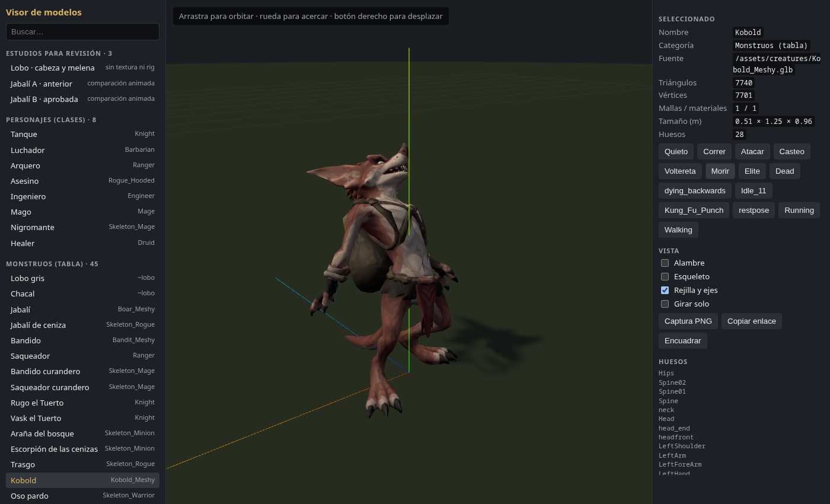The height and width of the screenshot is (504, 830).
Task: Select Jabalí A · anterior study
Action: coord(82,84)
